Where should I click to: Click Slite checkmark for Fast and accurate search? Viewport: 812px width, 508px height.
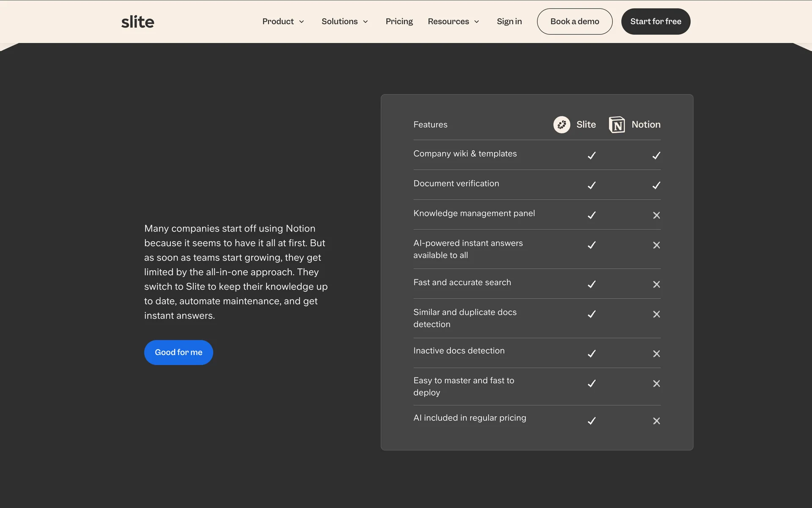click(591, 284)
